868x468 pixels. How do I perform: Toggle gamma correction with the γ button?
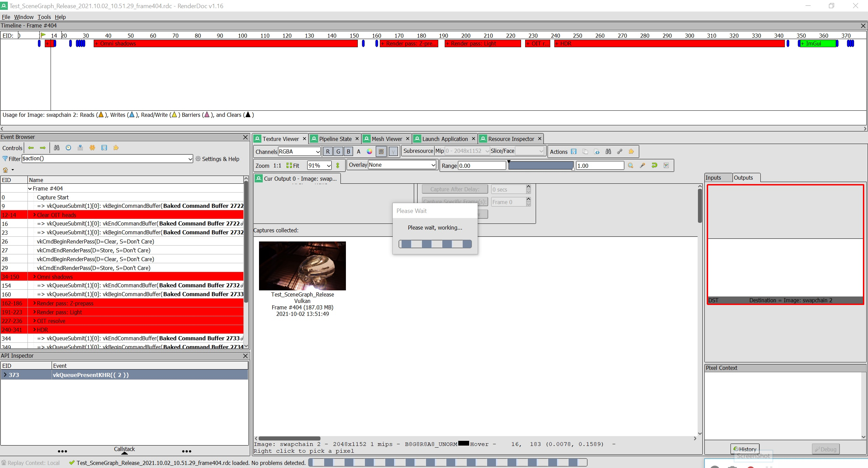(393, 151)
